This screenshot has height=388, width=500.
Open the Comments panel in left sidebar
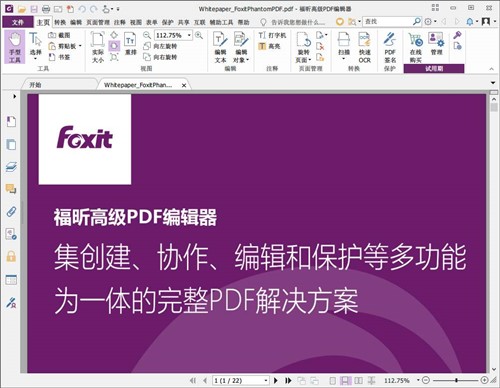click(x=11, y=189)
